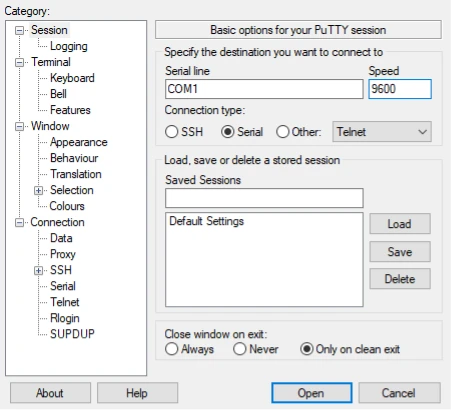This screenshot has height=410, width=452.
Task: Select the Connection category
Action: click(57, 222)
